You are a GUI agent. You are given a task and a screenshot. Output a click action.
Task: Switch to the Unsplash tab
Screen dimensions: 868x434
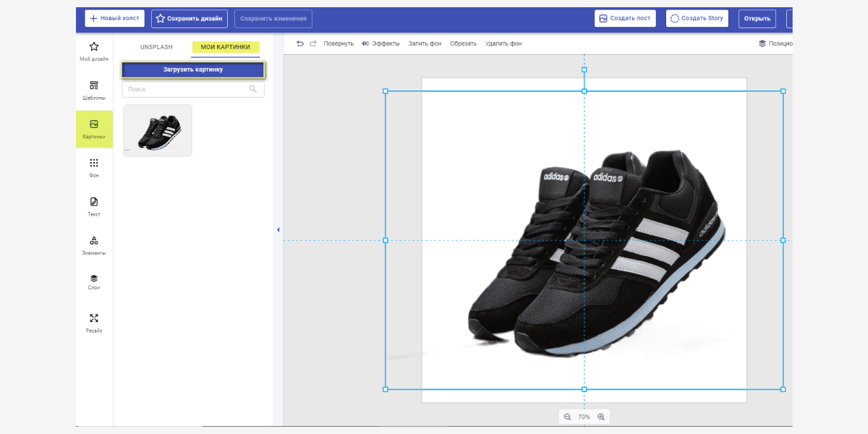click(x=156, y=47)
